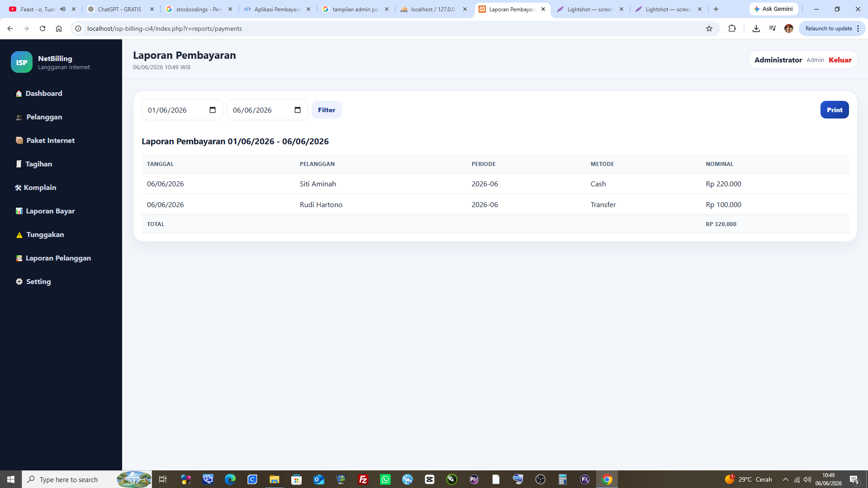868x488 pixels.
Task: Select the Rudi Hartono table cell
Action: tap(321, 204)
